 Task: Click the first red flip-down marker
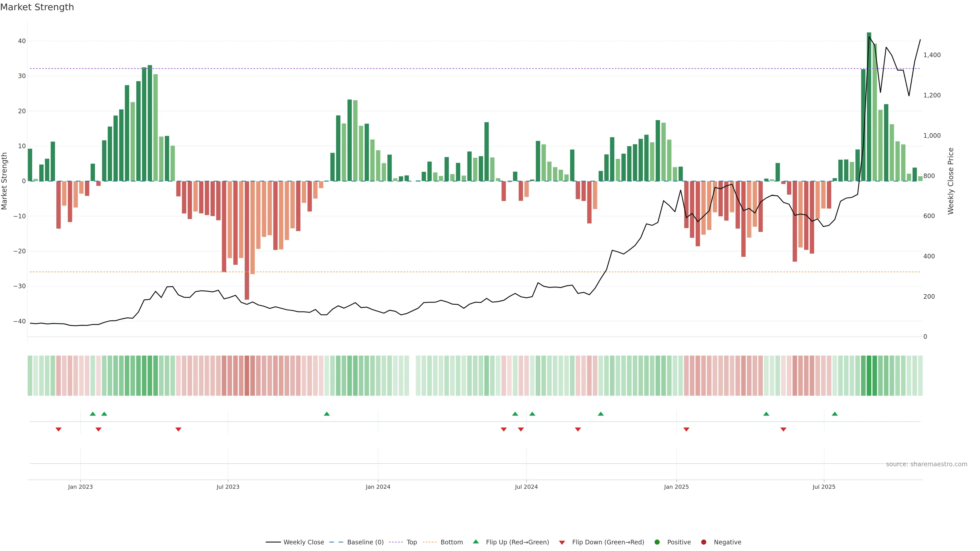tap(59, 429)
